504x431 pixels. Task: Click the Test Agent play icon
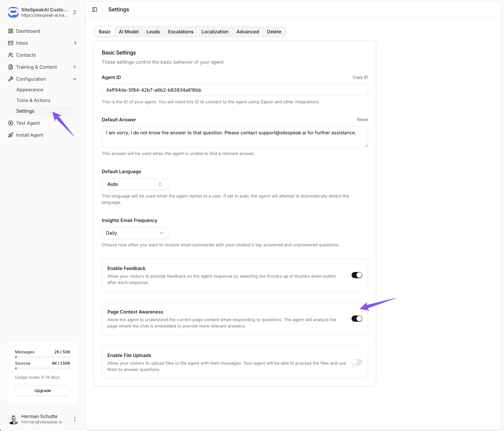[x=11, y=123]
